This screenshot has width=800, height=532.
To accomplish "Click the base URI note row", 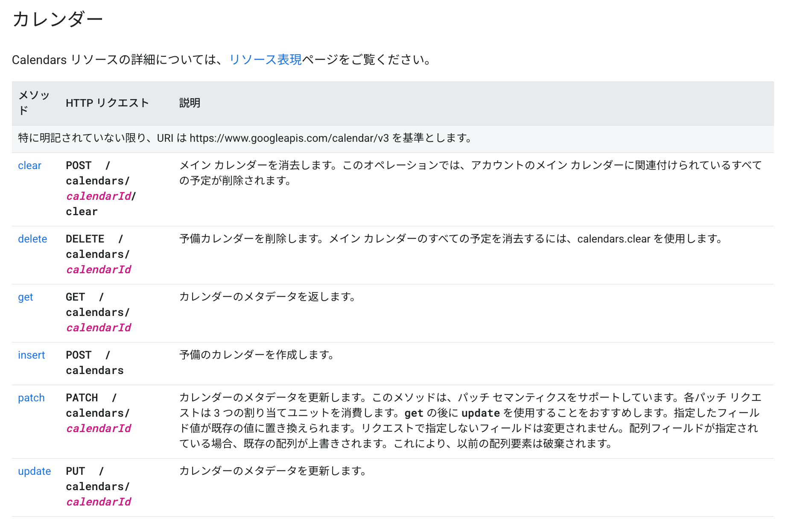I will (x=393, y=138).
